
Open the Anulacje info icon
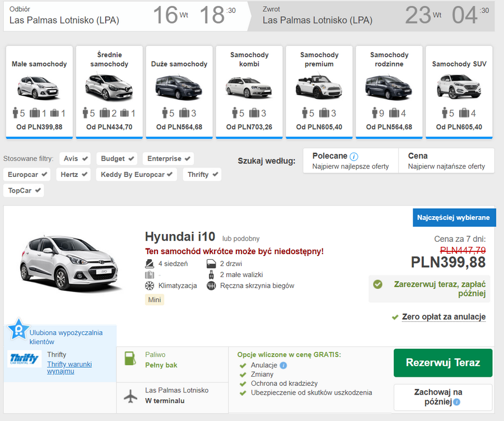(x=283, y=366)
